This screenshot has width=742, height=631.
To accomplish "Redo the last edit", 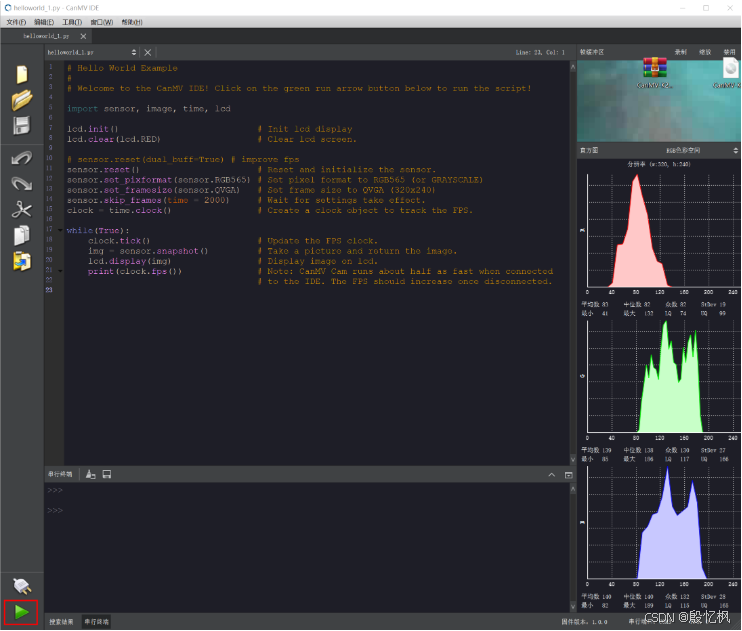I will 22,184.
